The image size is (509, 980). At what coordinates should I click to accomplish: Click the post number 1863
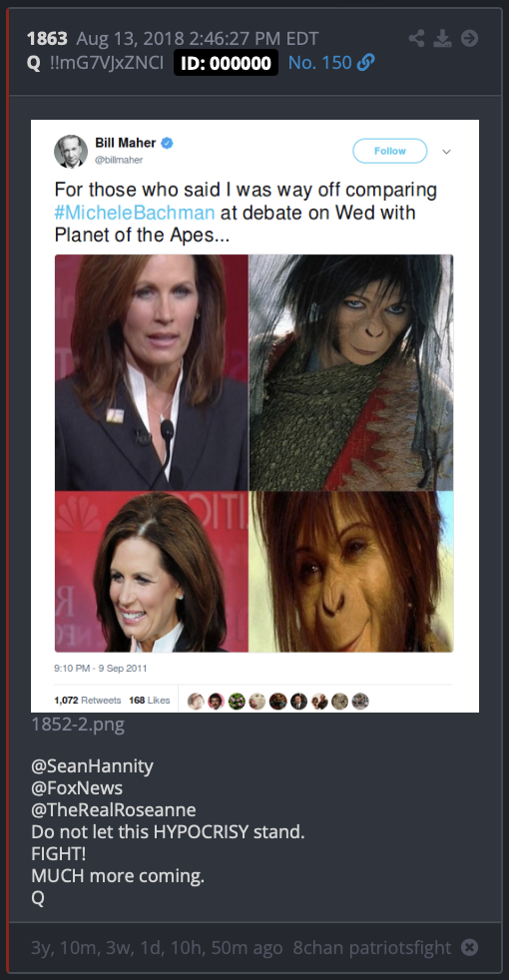pos(47,39)
